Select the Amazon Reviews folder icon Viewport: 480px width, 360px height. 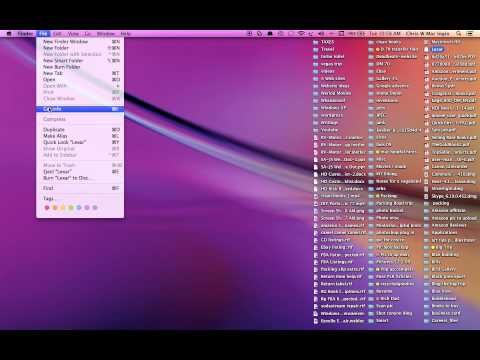click(426, 225)
